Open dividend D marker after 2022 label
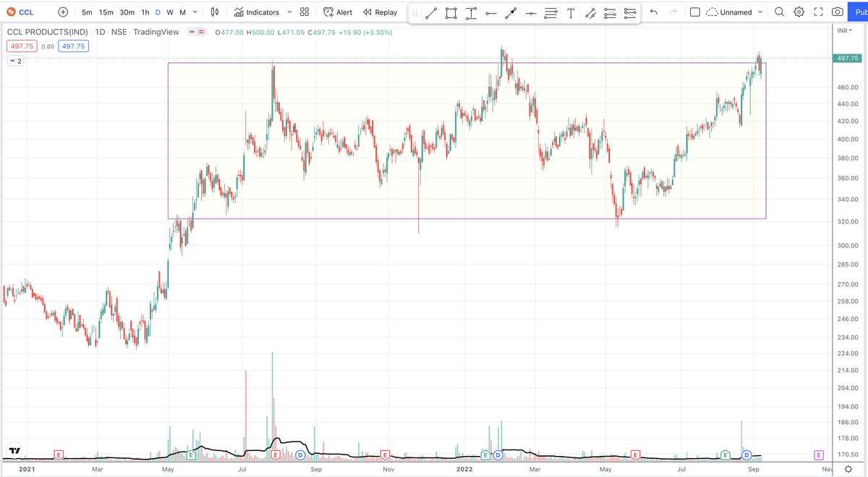 (498, 455)
